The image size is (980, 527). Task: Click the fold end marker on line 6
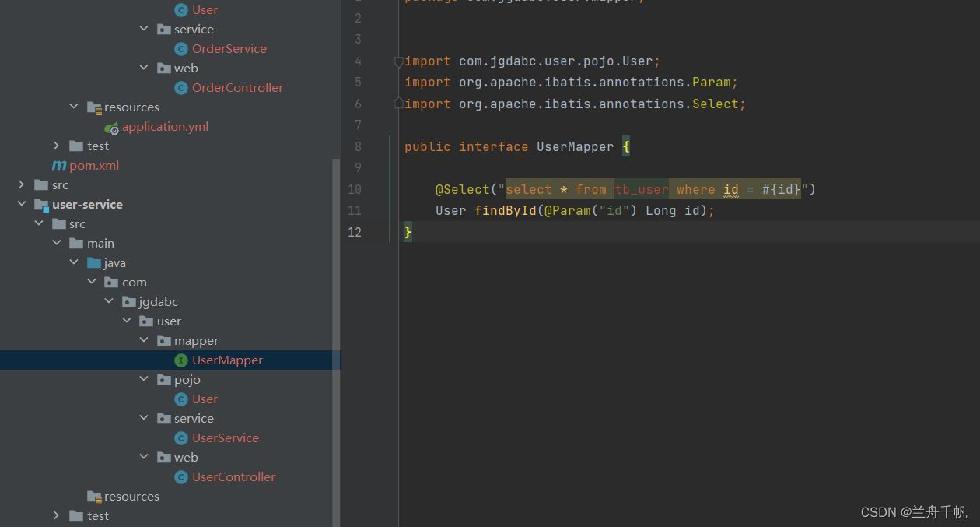click(398, 104)
